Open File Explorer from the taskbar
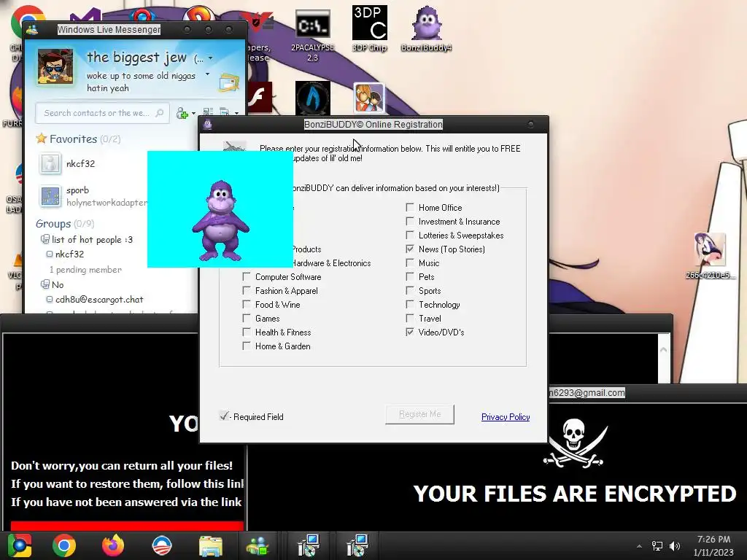This screenshot has height=560, width=747. pyautogui.click(x=211, y=546)
